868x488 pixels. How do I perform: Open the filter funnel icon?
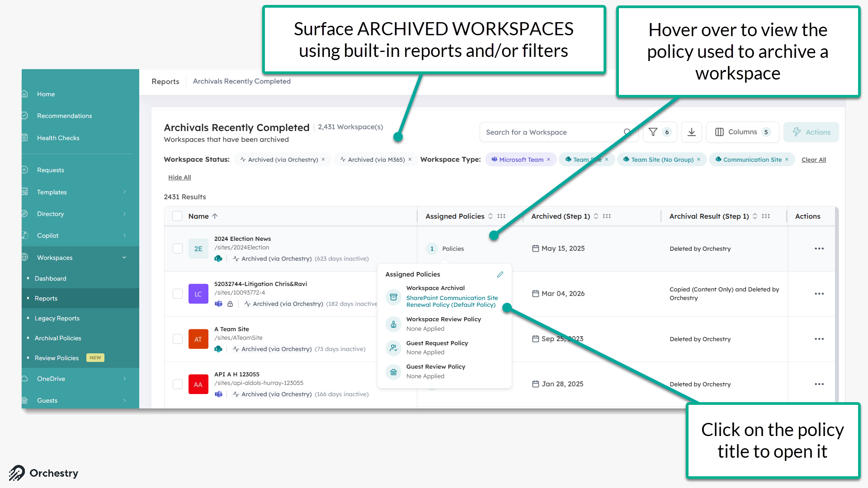[653, 132]
